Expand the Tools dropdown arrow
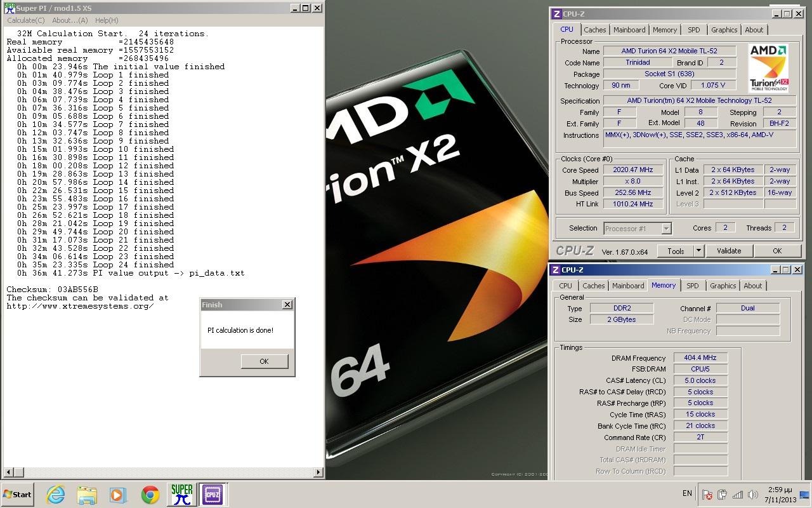Image resolution: width=812 pixels, height=508 pixels. [x=699, y=251]
